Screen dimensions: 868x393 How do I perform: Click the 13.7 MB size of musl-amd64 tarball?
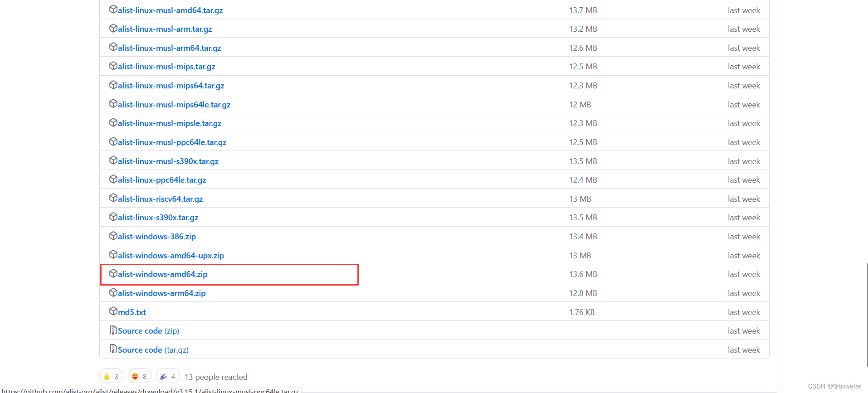[x=583, y=10]
